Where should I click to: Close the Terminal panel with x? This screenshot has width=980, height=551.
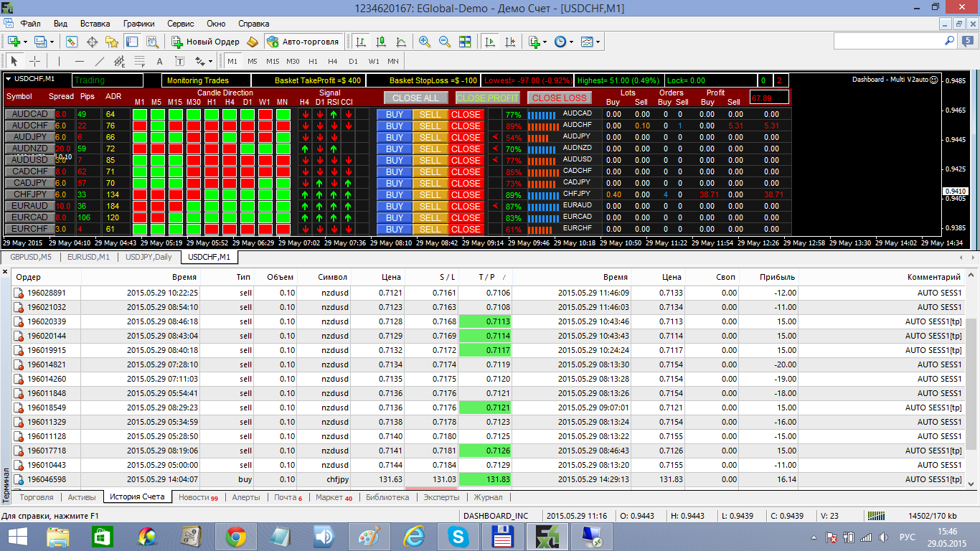click(5, 272)
